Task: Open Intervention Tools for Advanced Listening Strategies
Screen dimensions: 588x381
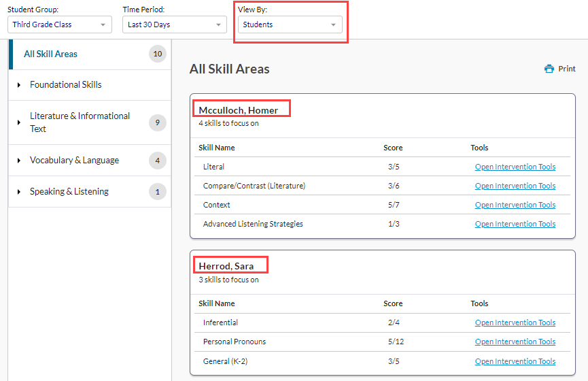Action: 515,224
